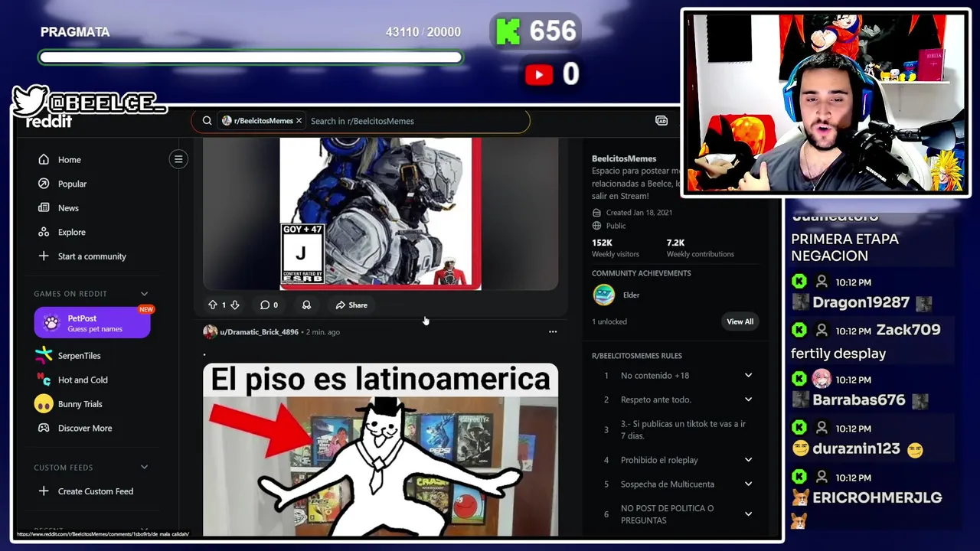Collapse the Custom Feeds section

(x=144, y=468)
